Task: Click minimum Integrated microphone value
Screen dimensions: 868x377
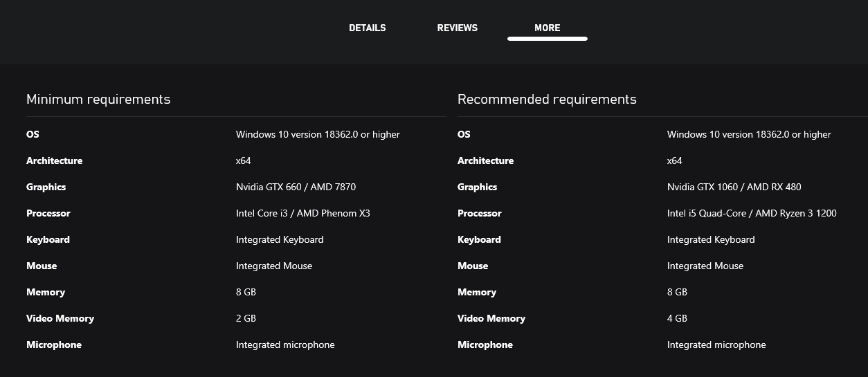Action: [285, 344]
